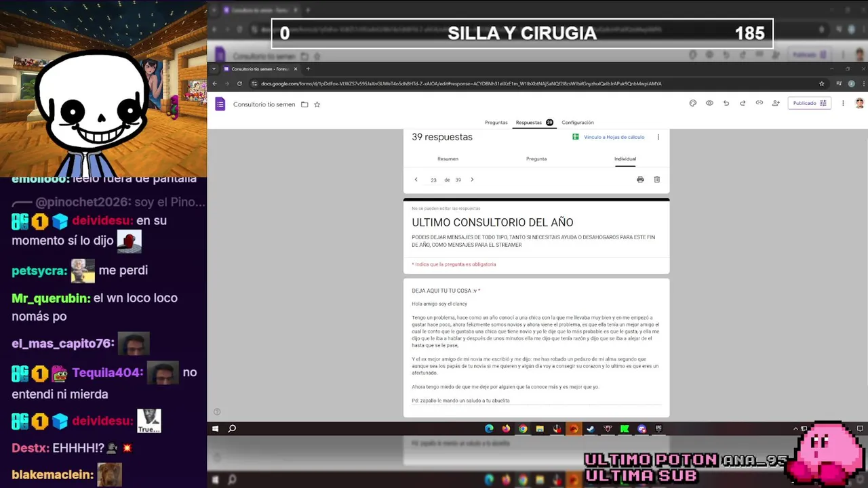The height and width of the screenshot is (488, 868).
Task: Open the Configuración tab
Action: click(x=578, y=123)
